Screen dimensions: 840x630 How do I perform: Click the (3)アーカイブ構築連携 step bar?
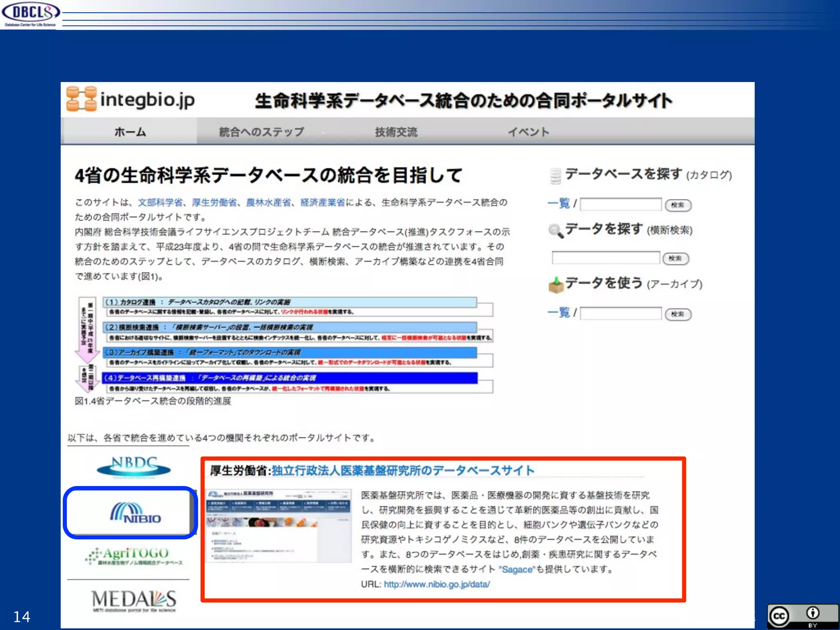[x=290, y=352]
